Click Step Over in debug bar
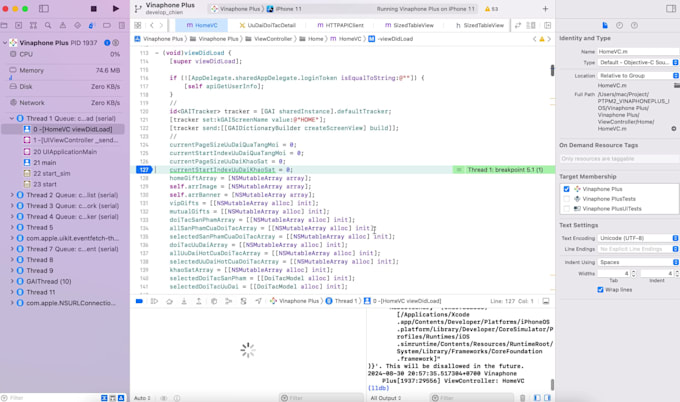Viewport: 680px width, 402px height. (x=169, y=301)
